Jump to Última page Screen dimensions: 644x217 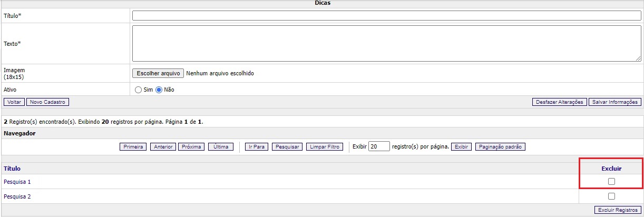pos(221,147)
